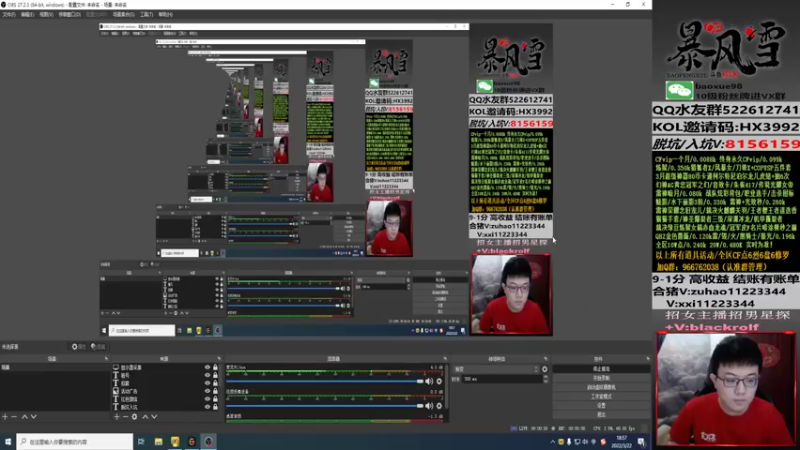The width and height of the screenshot is (800, 450).
Task: Open the 麦克风/Aux track settings gear
Action: (439, 381)
